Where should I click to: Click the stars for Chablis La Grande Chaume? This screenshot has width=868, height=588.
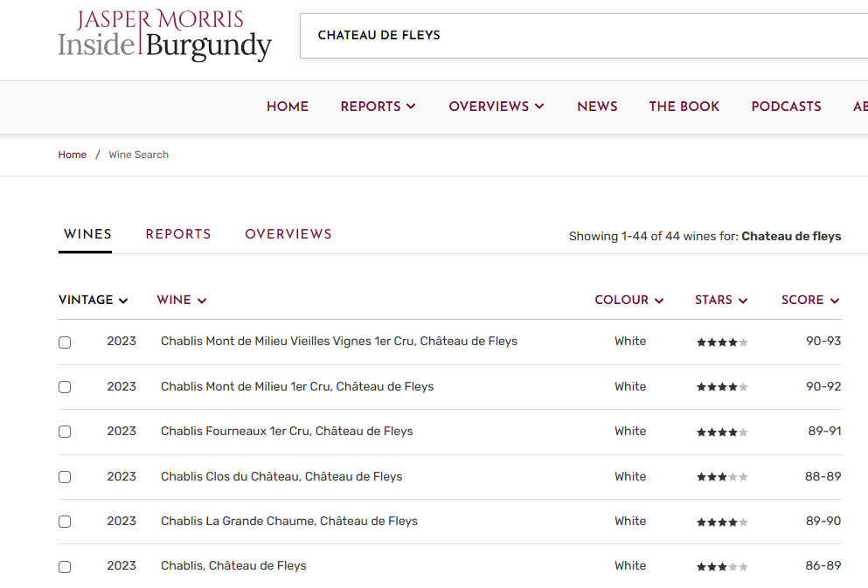(721, 522)
